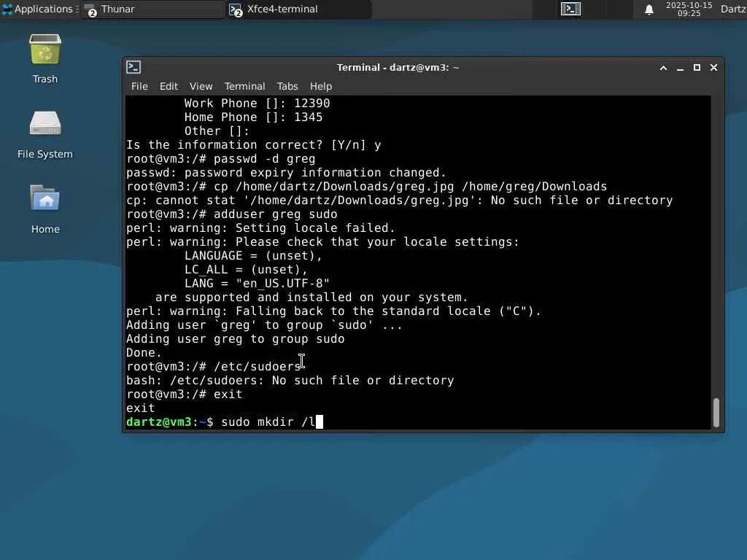Maximize the Terminal window
This screenshot has height=560, width=747.
[697, 68]
